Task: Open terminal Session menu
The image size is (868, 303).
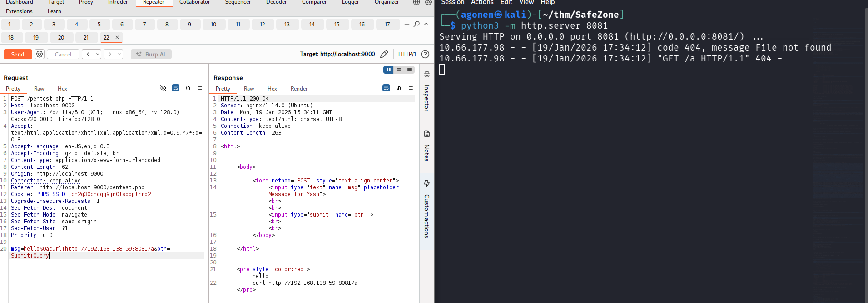Action: coord(452,2)
